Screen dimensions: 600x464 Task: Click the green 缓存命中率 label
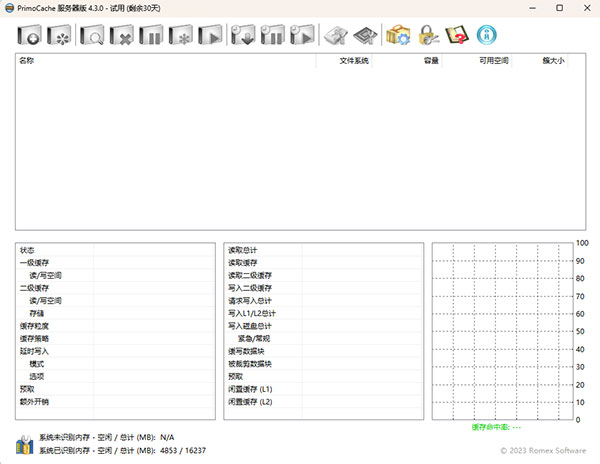point(496,427)
